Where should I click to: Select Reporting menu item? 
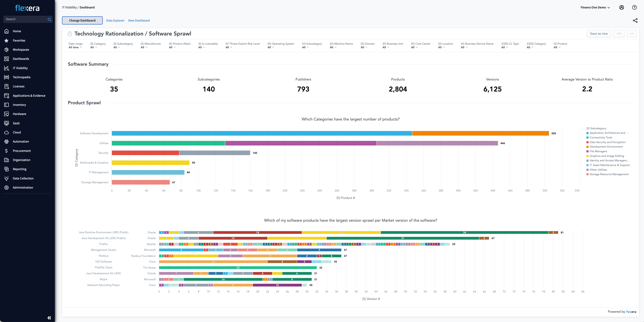pos(19,169)
